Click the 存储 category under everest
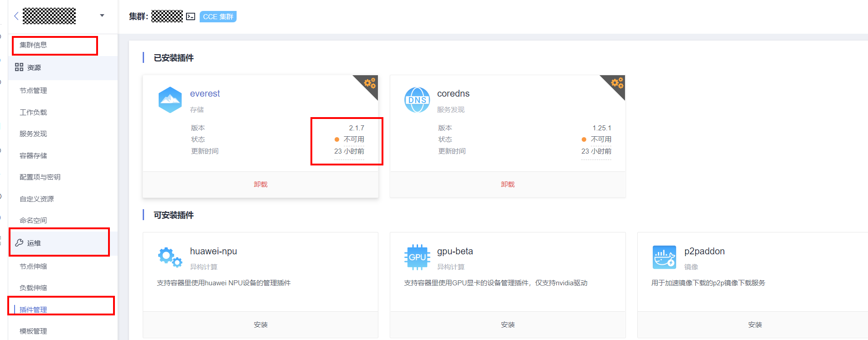 point(197,110)
